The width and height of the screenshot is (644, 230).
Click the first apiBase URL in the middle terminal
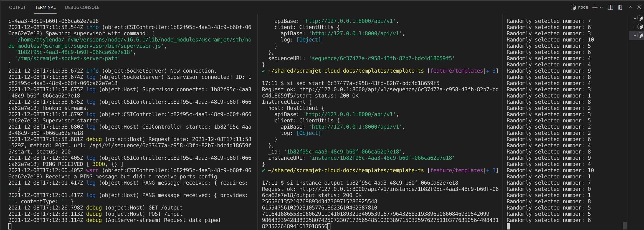349,21
